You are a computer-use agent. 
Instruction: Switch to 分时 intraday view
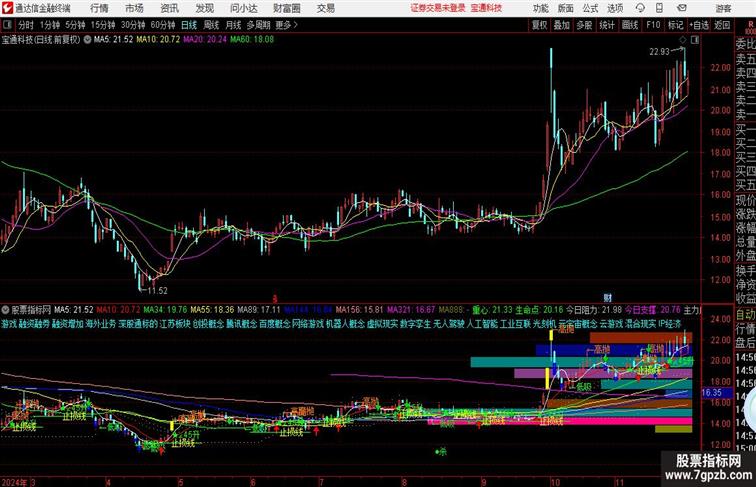click(x=26, y=25)
